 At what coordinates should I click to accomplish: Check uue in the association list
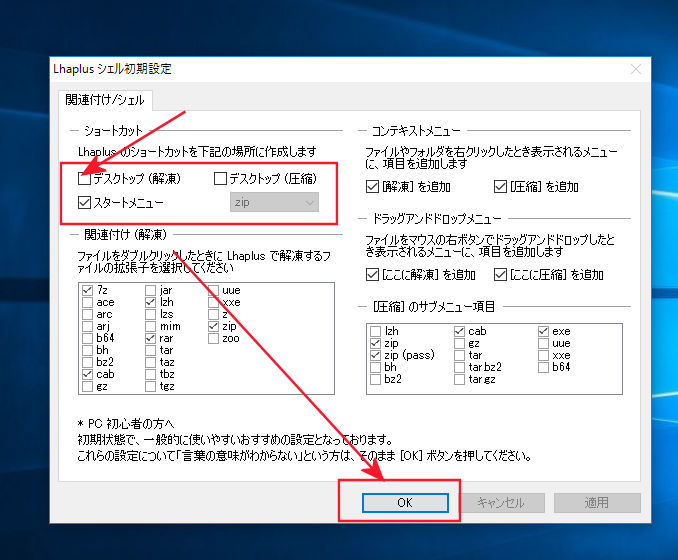pos(213,290)
